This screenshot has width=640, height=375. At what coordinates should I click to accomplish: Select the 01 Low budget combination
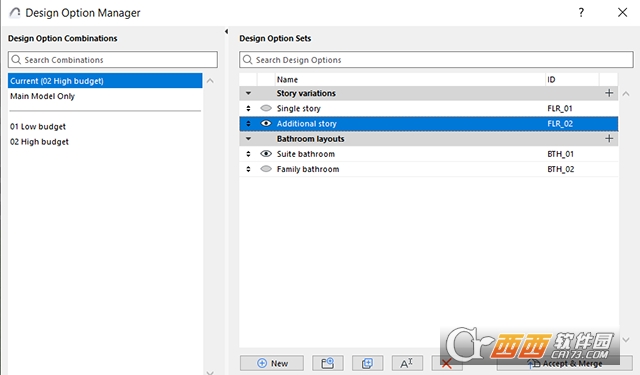pos(105,126)
